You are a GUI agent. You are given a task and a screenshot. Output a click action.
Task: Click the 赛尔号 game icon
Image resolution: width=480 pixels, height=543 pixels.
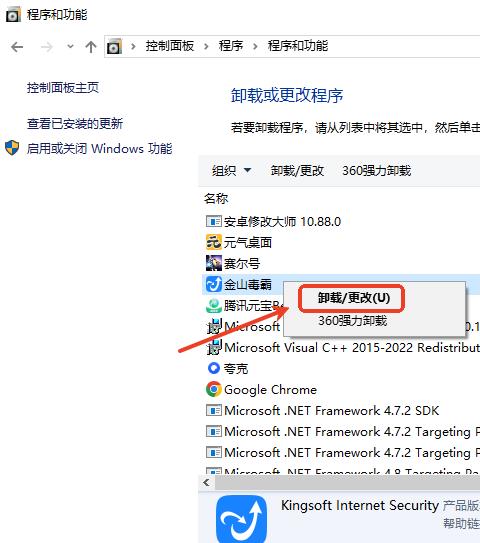[x=214, y=263]
